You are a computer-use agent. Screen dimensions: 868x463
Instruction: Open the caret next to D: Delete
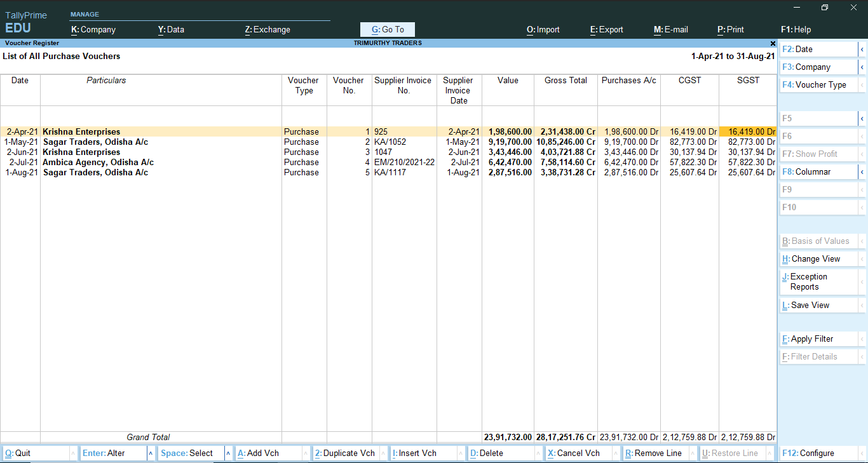click(538, 453)
